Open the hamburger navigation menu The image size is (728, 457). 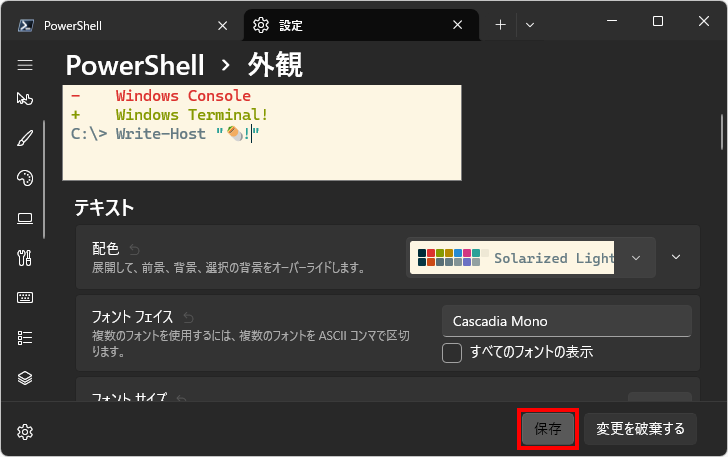point(25,65)
